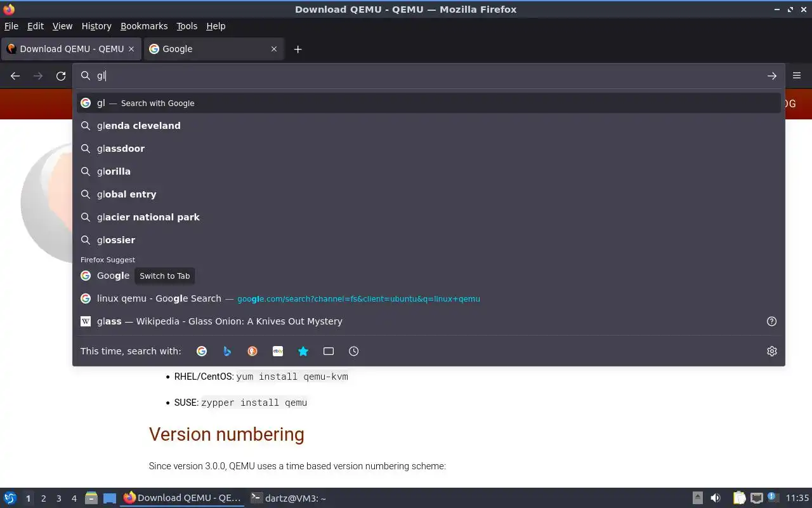Go back with the Back arrow button
Screen dimensions: 812x508
[15, 76]
